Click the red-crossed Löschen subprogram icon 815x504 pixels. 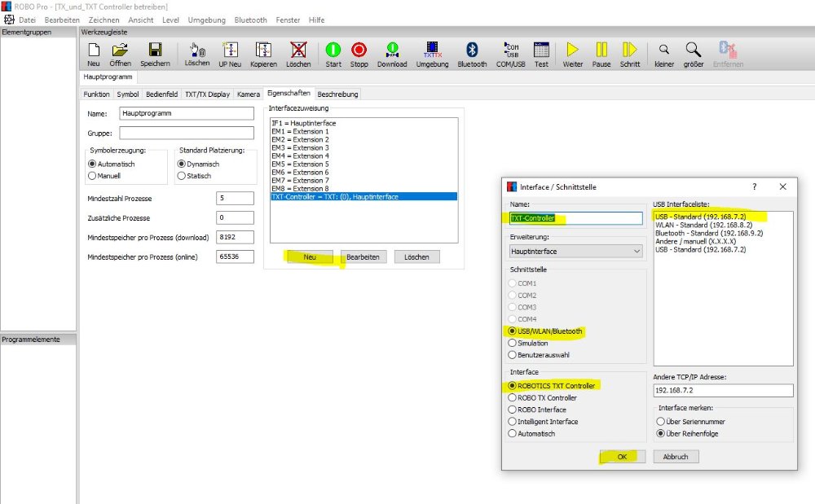[298, 54]
